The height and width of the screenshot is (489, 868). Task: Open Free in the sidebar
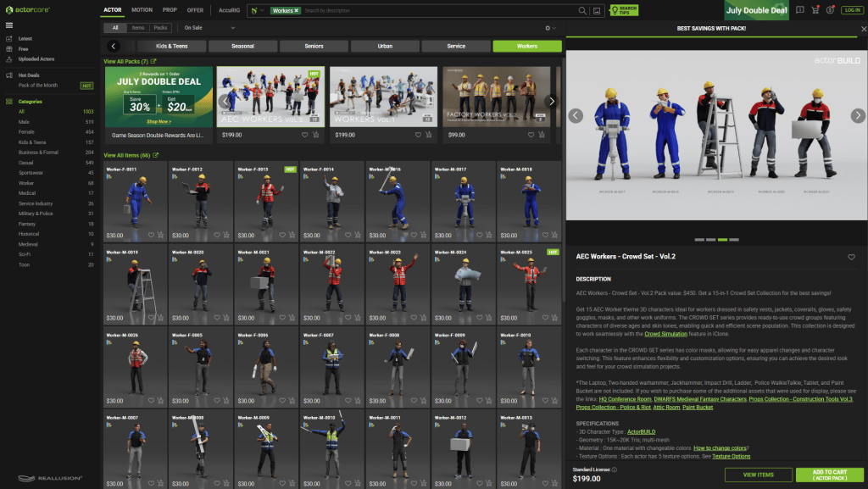coord(23,48)
